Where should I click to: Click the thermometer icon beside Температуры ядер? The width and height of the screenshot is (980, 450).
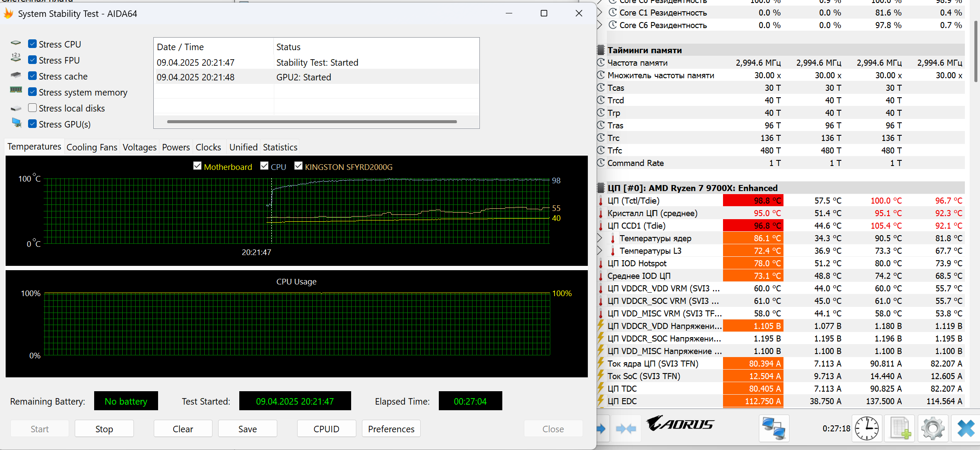[613, 238]
